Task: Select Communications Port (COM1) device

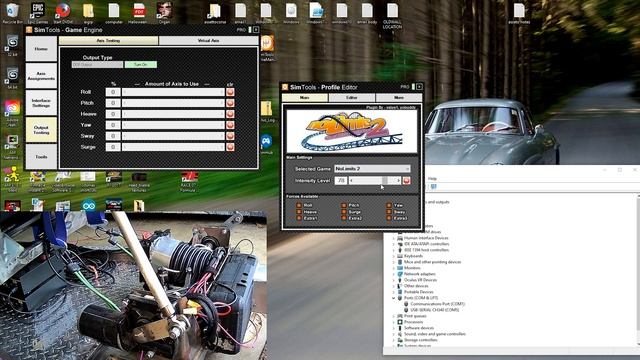Action: pyautogui.click(x=438, y=304)
